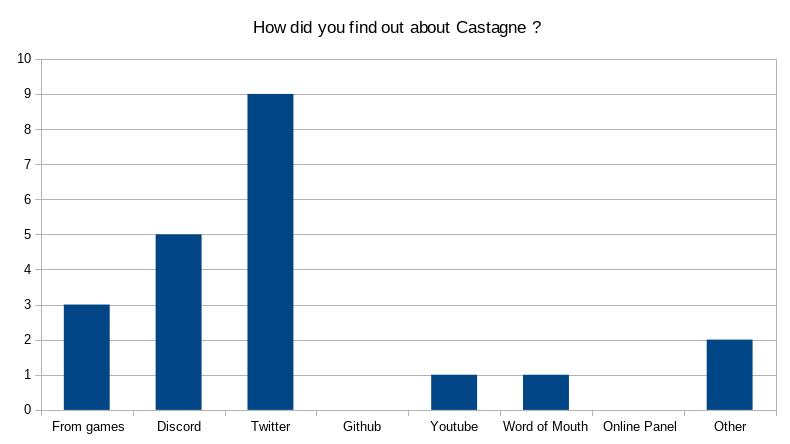Click the Twitter bar in the chart

(x=270, y=252)
